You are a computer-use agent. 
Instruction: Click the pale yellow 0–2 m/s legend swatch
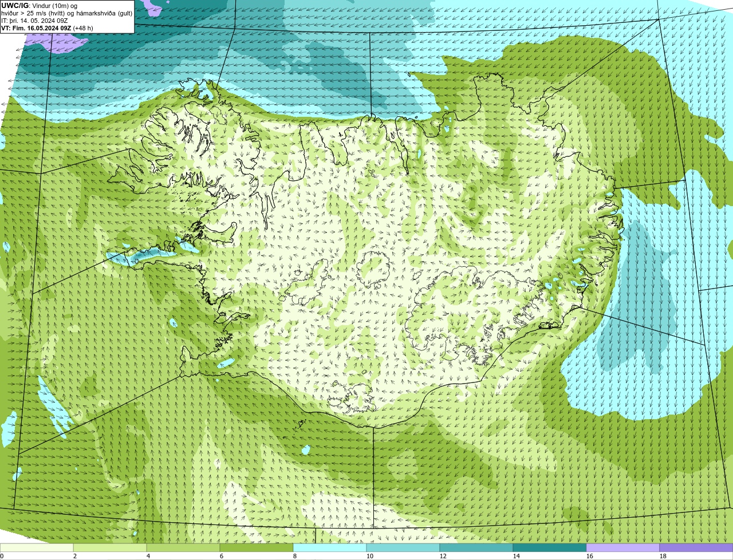click(x=37, y=548)
